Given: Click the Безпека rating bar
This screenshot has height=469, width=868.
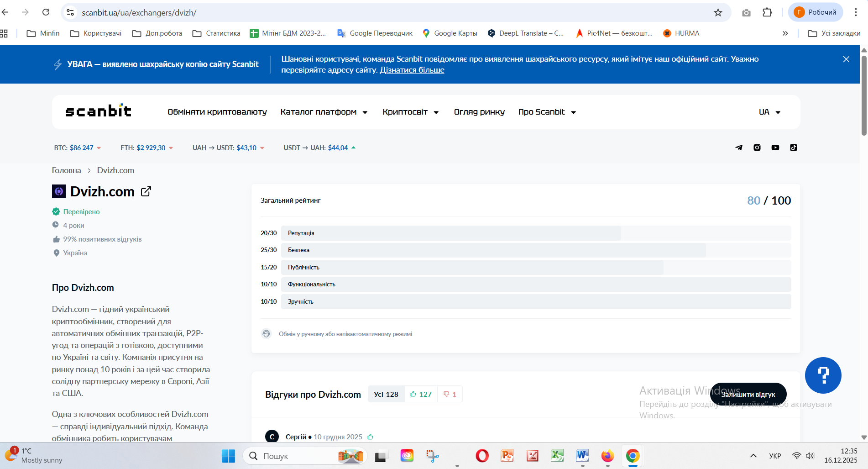Looking at the screenshot, I should click(x=536, y=250).
